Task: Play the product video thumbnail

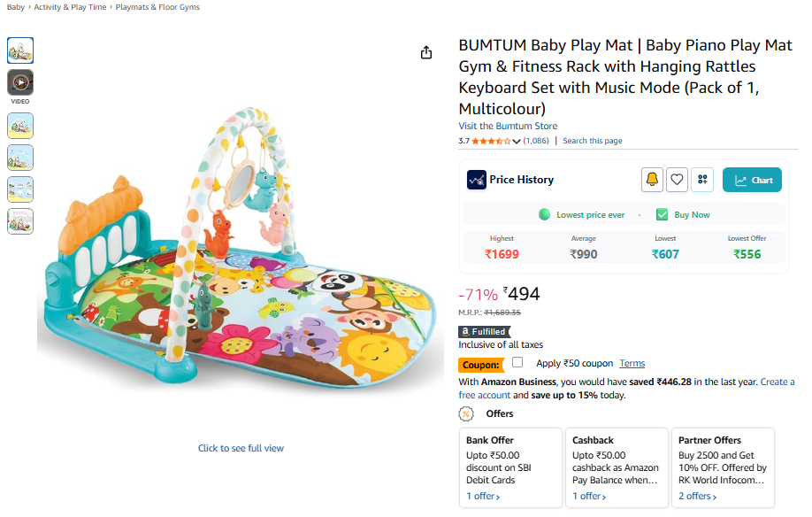Action: (20, 82)
